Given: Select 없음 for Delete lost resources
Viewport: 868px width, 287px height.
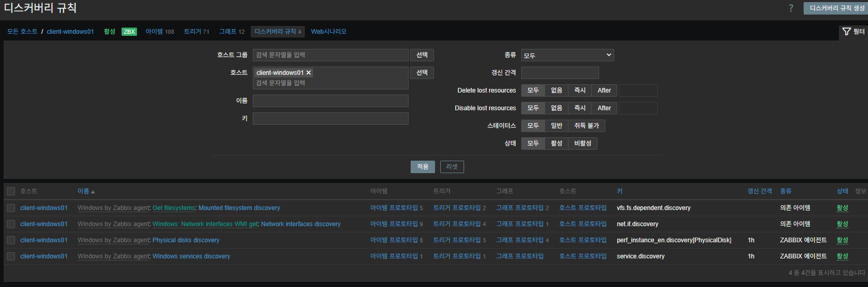Looking at the screenshot, I should [x=557, y=90].
